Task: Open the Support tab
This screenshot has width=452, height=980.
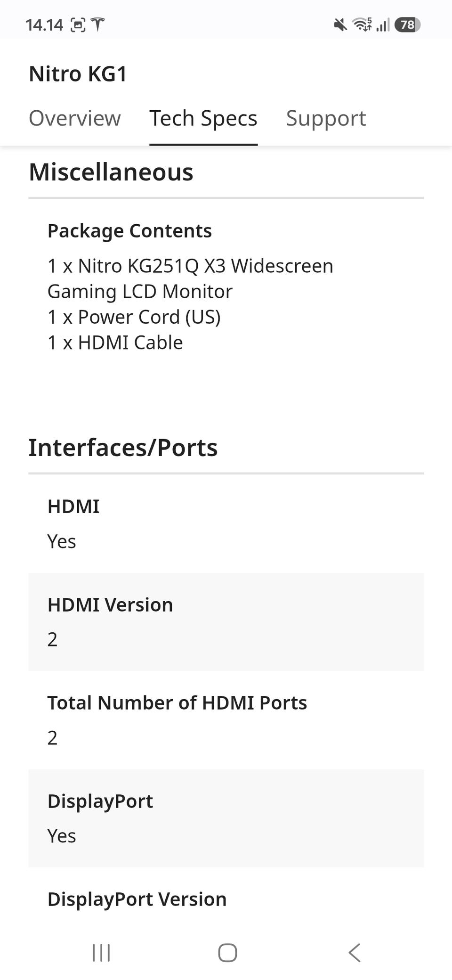Action: [x=326, y=118]
